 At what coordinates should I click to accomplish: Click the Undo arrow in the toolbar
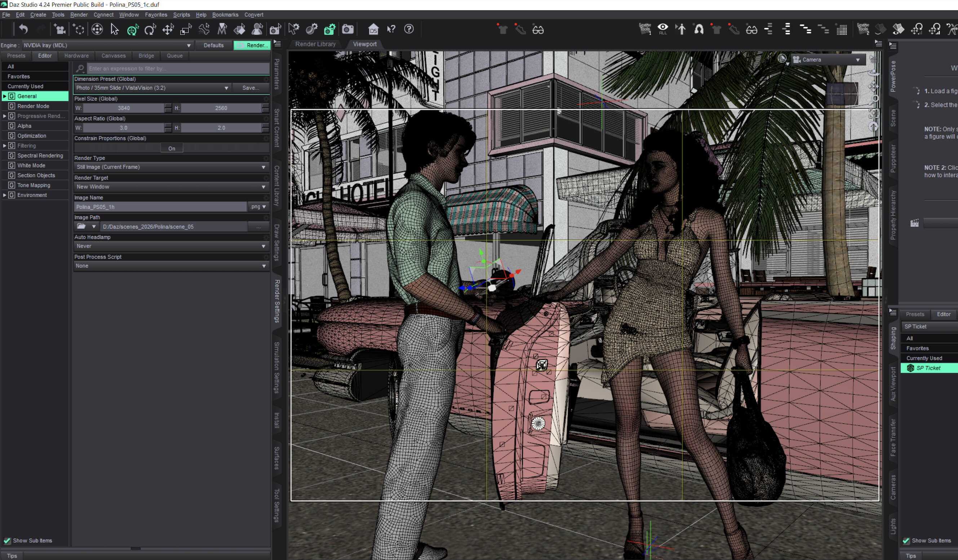pos(23,29)
